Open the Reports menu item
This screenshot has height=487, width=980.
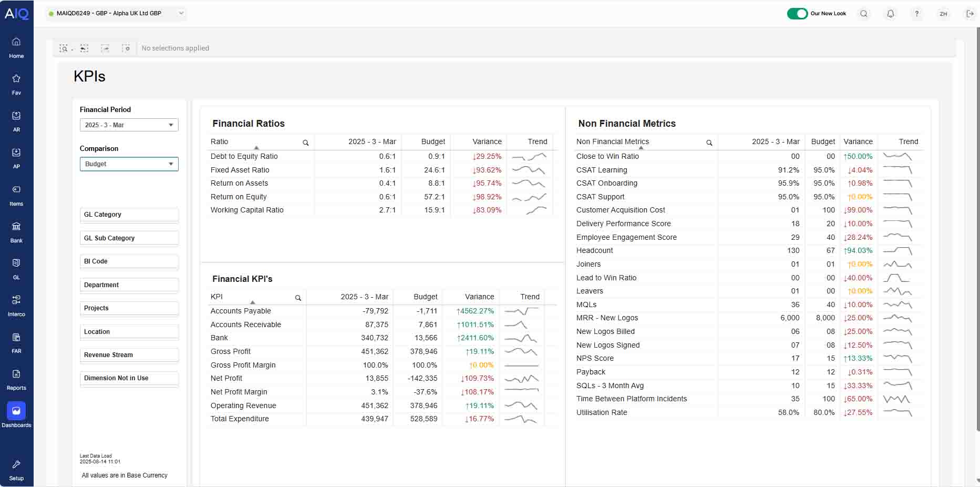click(x=16, y=379)
